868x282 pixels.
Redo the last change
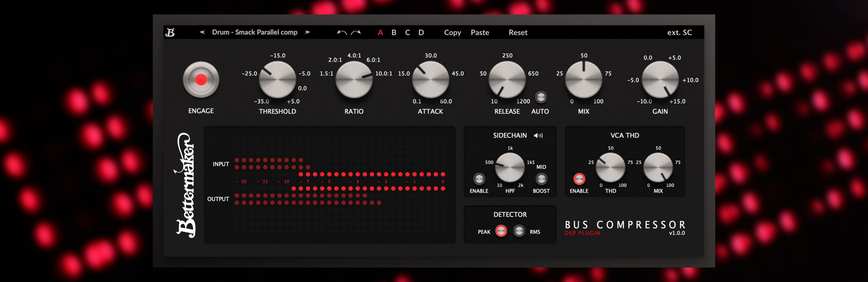point(356,32)
